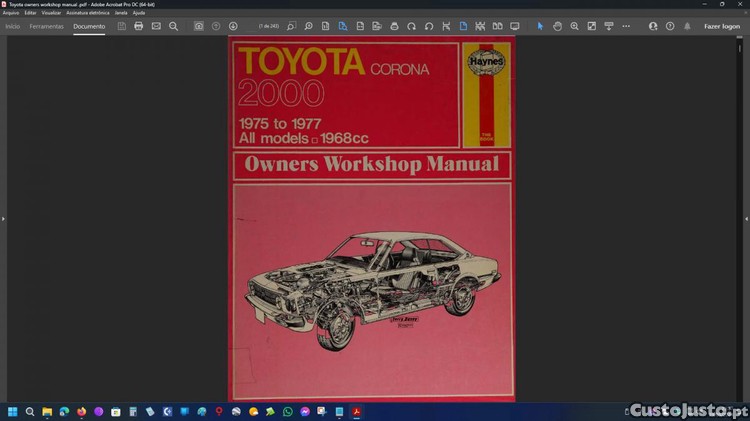Expand the left navigation pane
Image resolution: width=750 pixels, height=421 pixels.
click(3, 218)
